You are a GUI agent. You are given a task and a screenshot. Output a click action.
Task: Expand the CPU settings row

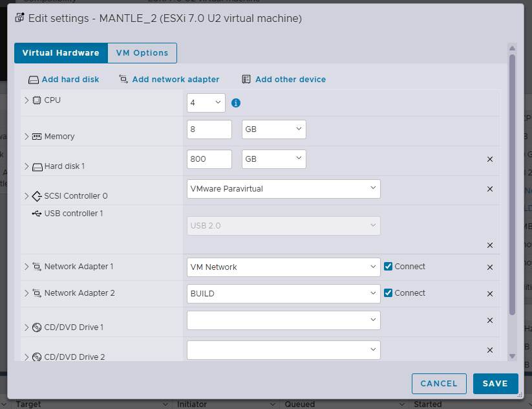27,100
